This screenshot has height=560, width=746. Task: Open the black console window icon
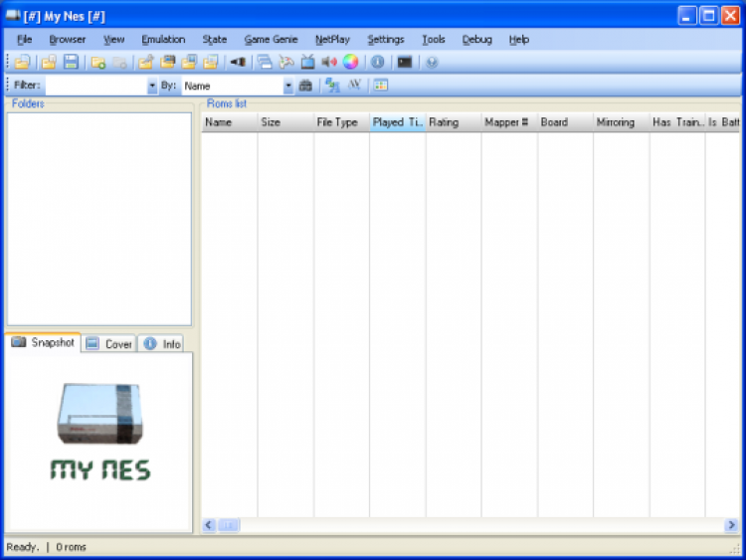tap(405, 62)
